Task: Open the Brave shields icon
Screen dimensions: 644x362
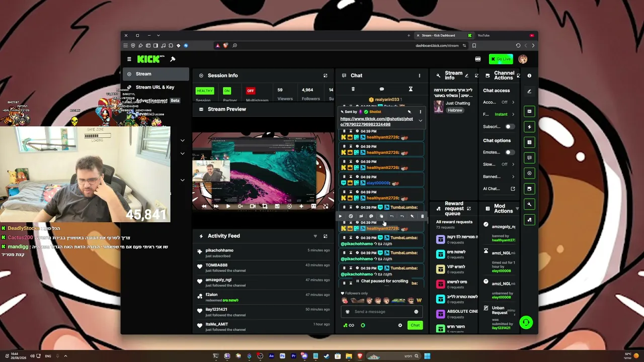Action: pos(225,46)
